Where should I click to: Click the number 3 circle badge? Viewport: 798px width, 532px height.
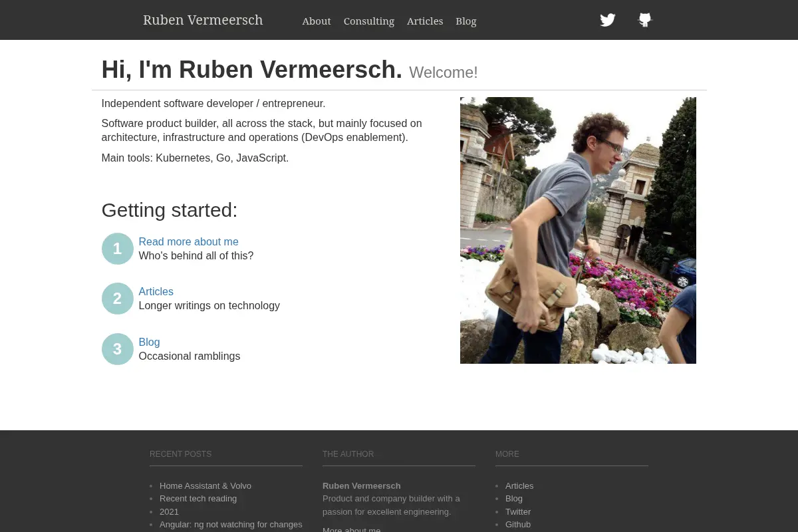118,349
